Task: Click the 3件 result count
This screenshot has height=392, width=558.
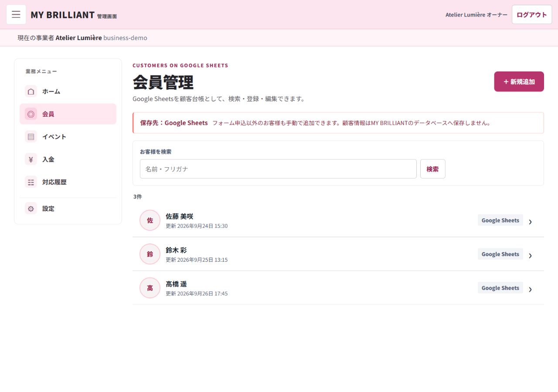Action: pos(137,197)
